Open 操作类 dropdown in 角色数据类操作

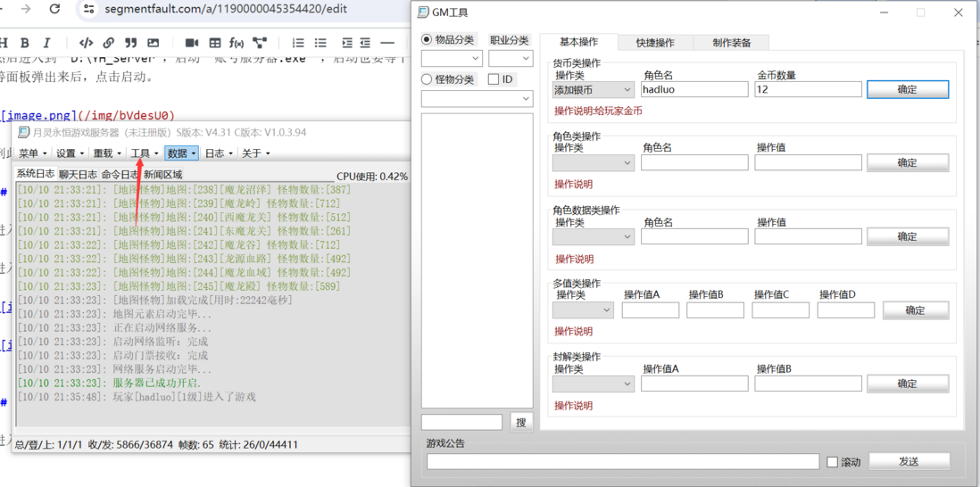pyautogui.click(x=594, y=236)
